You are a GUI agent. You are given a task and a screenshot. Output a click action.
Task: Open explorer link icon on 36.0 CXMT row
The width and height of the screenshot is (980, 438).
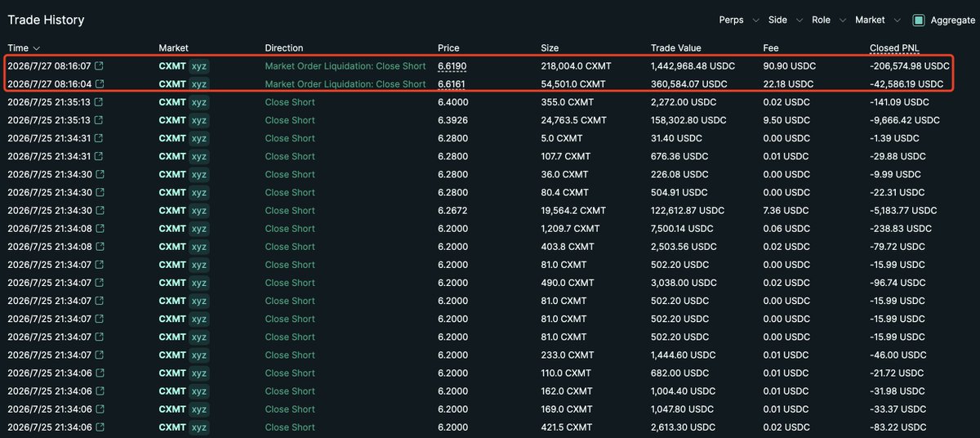point(99,174)
